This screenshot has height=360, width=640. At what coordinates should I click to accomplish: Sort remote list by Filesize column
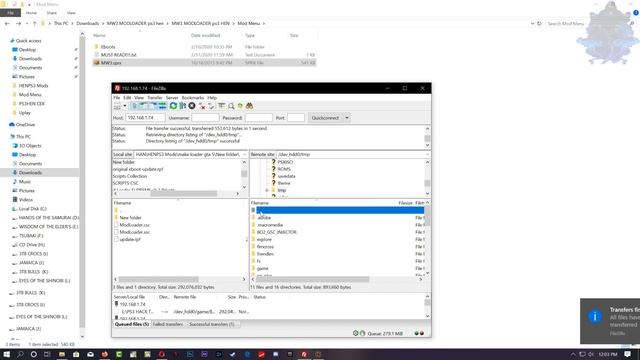(x=405, y=203)
